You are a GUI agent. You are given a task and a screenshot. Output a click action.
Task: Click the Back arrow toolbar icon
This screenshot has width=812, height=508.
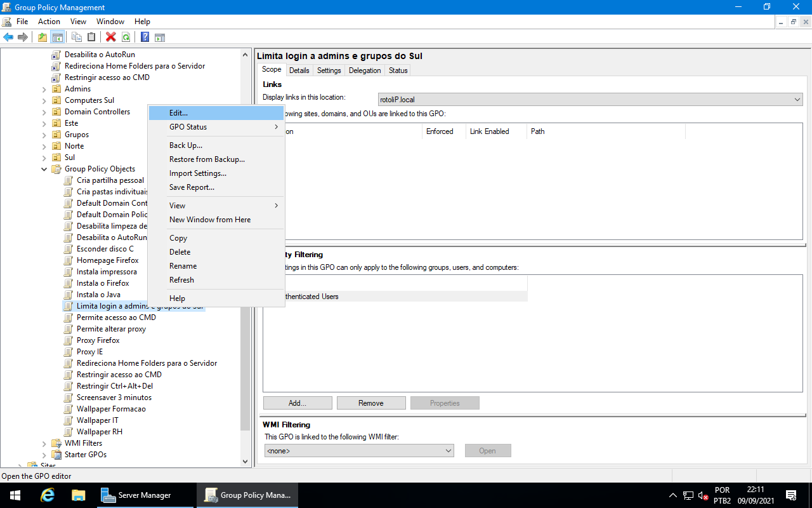pyautogui.click(x=8, y=37)
